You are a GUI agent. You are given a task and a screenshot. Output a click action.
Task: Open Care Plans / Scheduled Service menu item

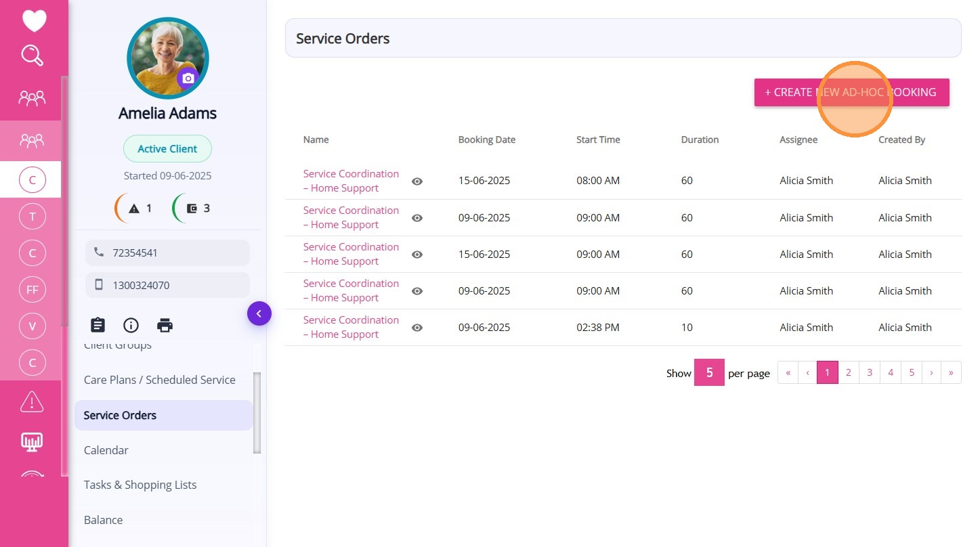[160, 380]
